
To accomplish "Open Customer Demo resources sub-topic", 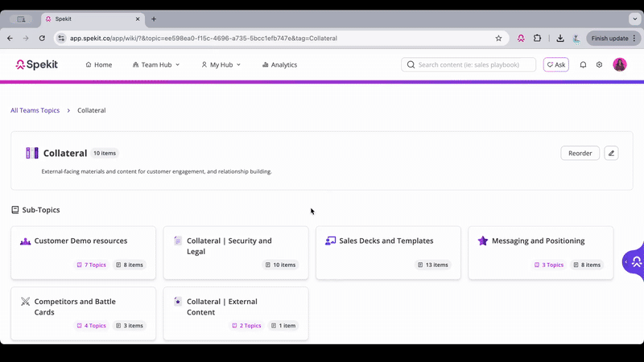I will [x=84, y=253].
